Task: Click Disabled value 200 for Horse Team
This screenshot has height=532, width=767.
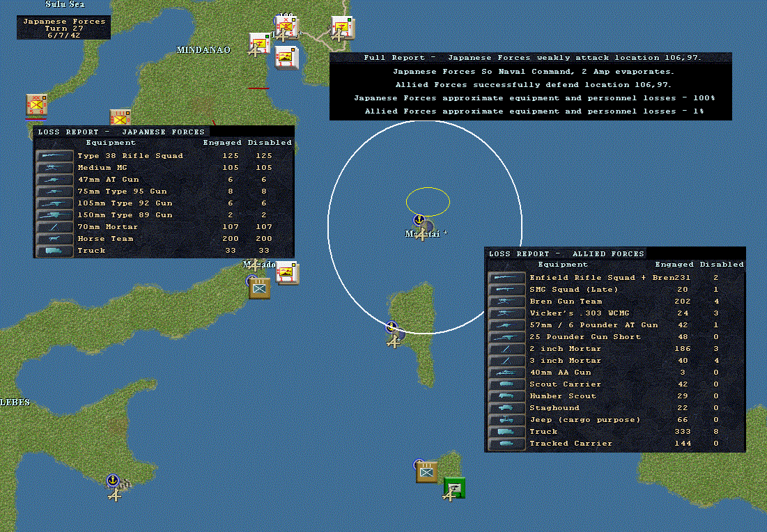Action: tap(263, 239)
